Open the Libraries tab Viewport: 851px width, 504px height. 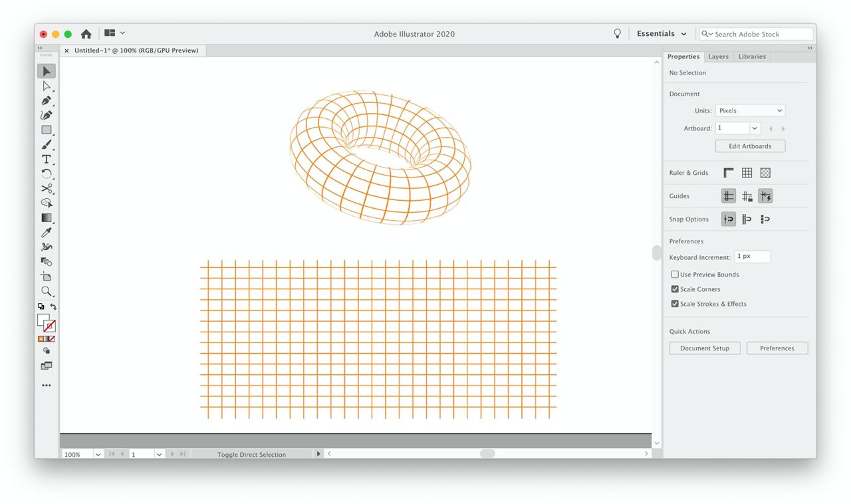pyautogui.click(x=752, y=57)
